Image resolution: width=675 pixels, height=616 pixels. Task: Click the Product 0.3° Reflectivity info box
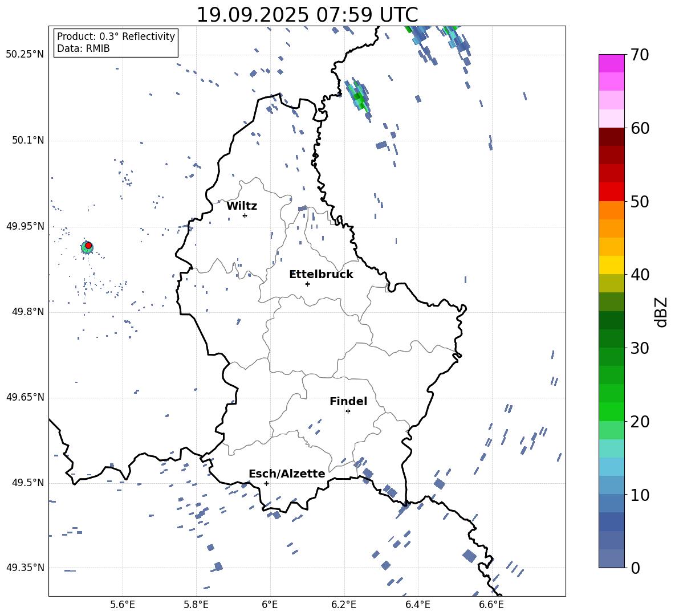(x=116, y=43)
